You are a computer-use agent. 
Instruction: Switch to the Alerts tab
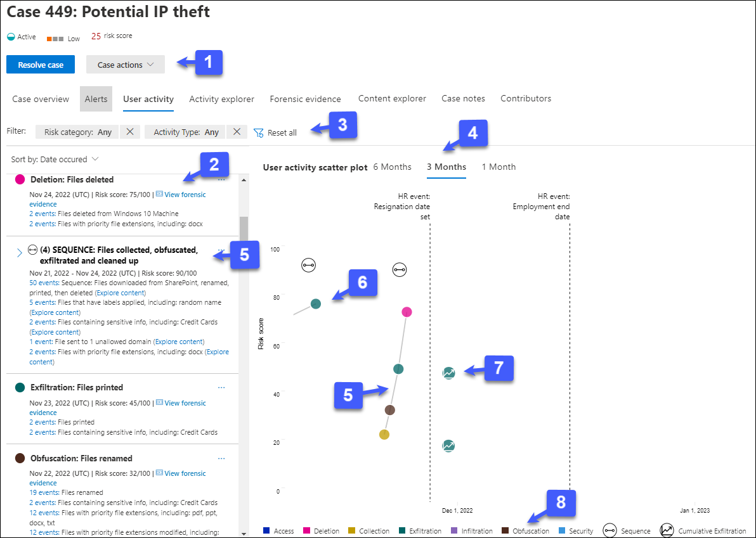click(x=95, y=99)
